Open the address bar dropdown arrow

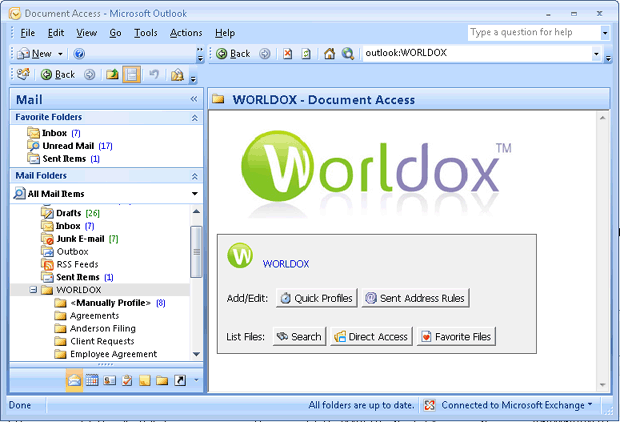pyautogui.click(x=596, y=53)
